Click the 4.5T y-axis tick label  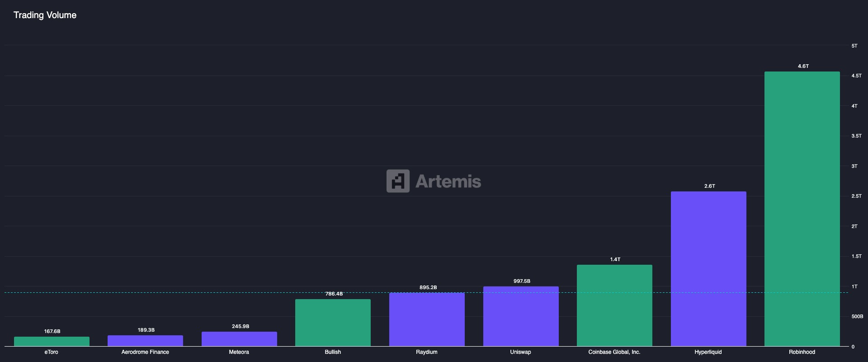pos(856,76)
